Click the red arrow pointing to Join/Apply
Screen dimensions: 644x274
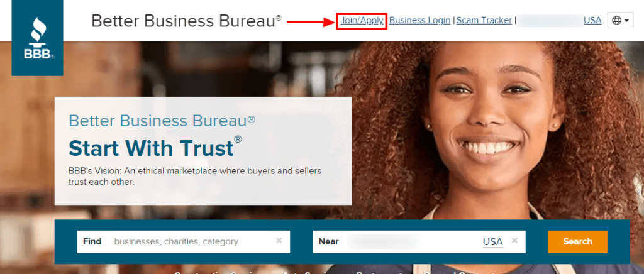(x=311, y=21)
